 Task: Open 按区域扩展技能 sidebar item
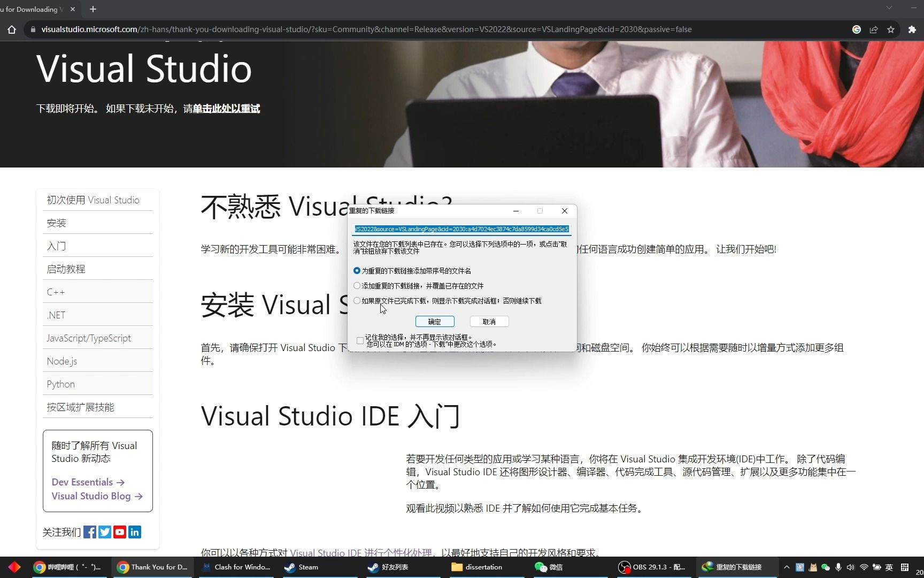click(97, 407)
